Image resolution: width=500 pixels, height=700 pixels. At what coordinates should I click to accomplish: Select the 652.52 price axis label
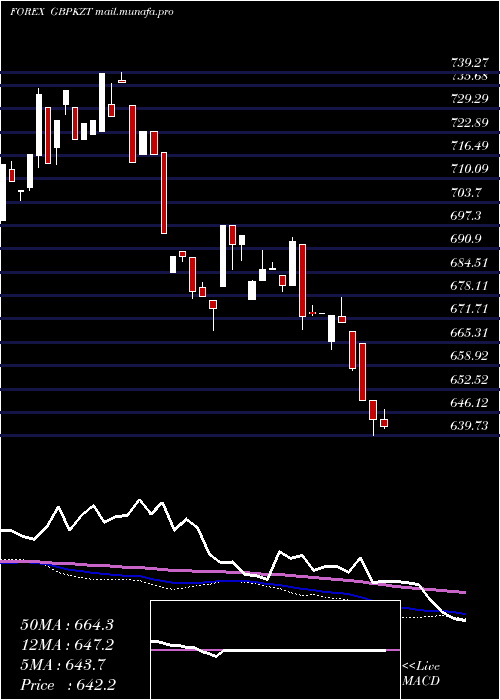pos(469,379)
